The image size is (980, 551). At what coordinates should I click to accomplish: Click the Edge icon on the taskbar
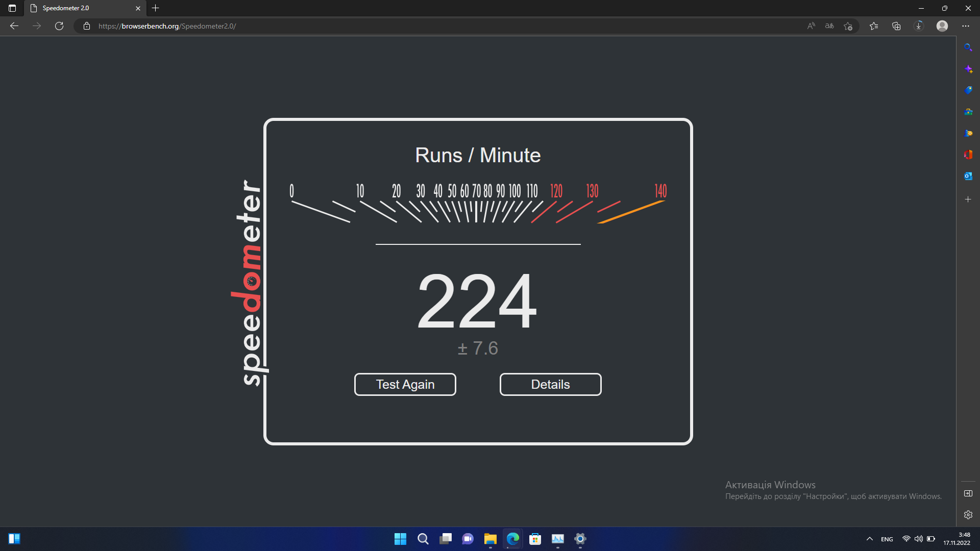pos(513,539)
